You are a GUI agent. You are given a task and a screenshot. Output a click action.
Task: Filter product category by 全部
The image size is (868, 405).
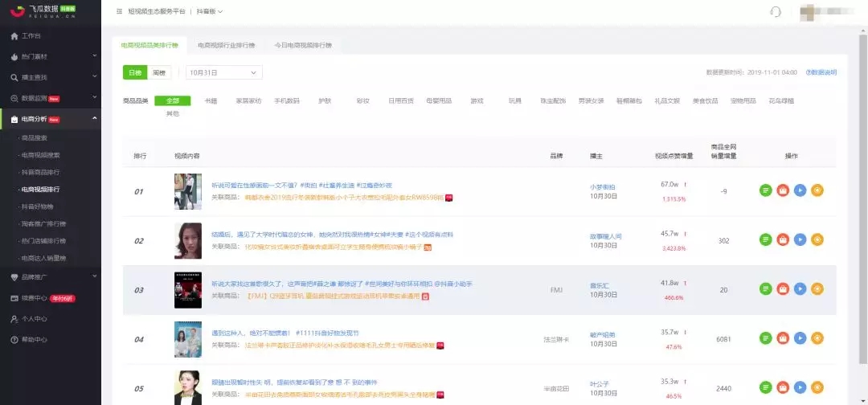click(172, 100)
